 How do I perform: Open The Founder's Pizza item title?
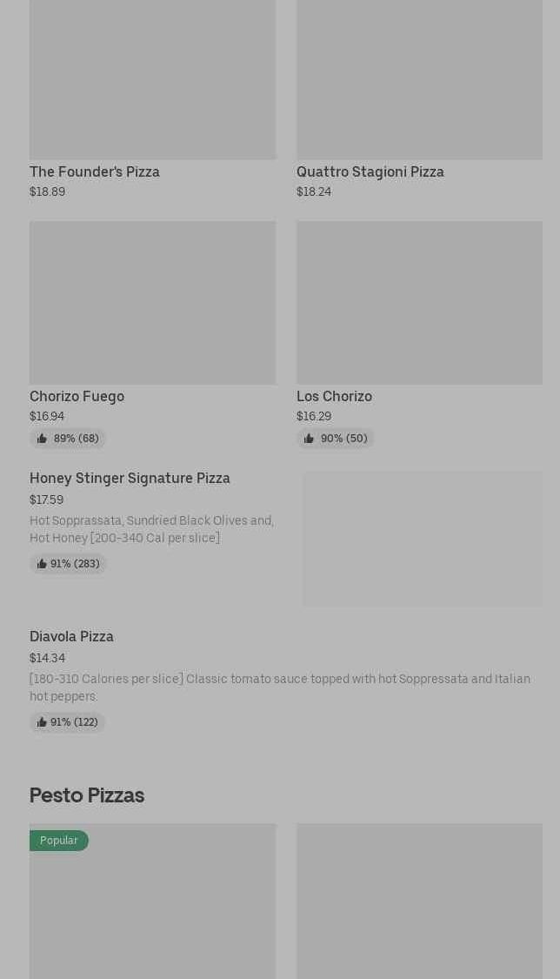(95, 171)
